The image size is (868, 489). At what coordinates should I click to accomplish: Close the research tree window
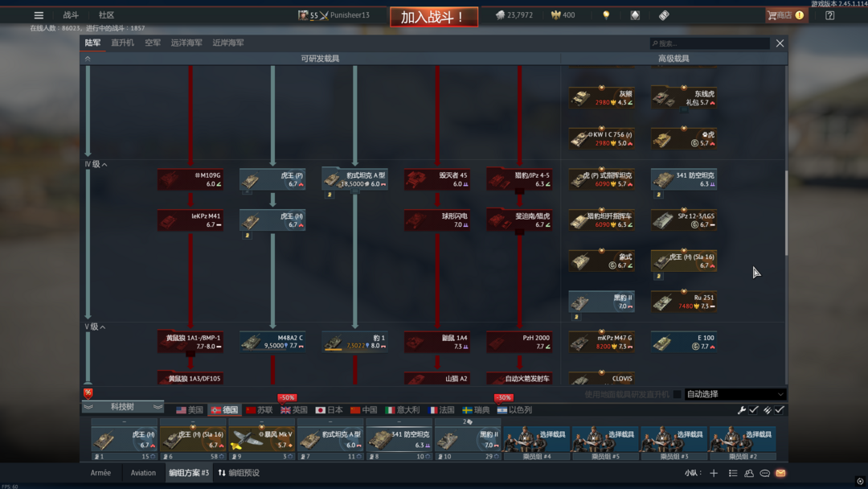[x=780, y=43]
